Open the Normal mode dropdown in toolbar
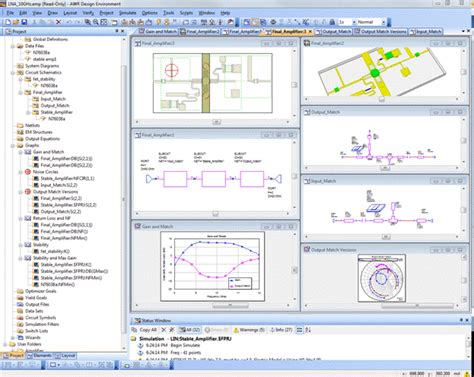 tap(383, 22)
